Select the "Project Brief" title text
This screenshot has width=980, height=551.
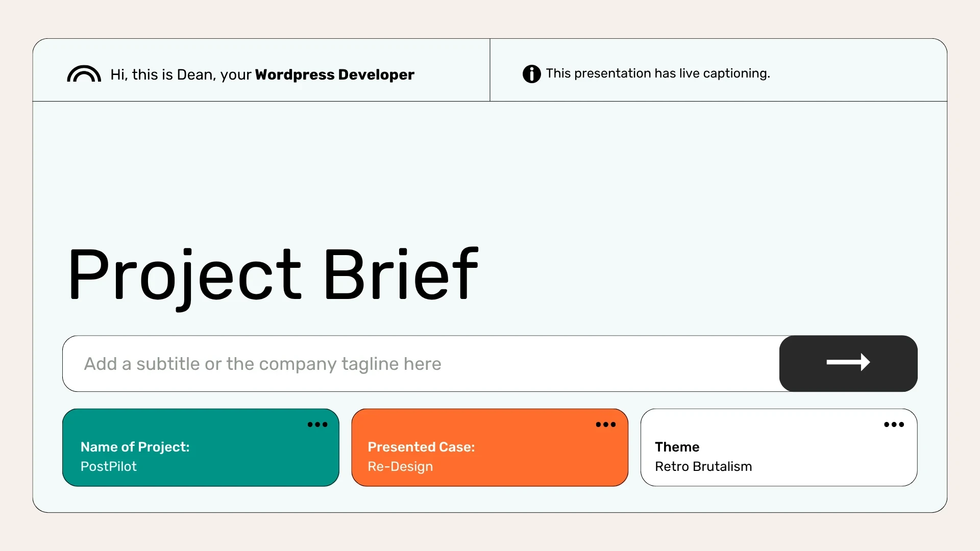pyautogui.click(x=273, y=274)
